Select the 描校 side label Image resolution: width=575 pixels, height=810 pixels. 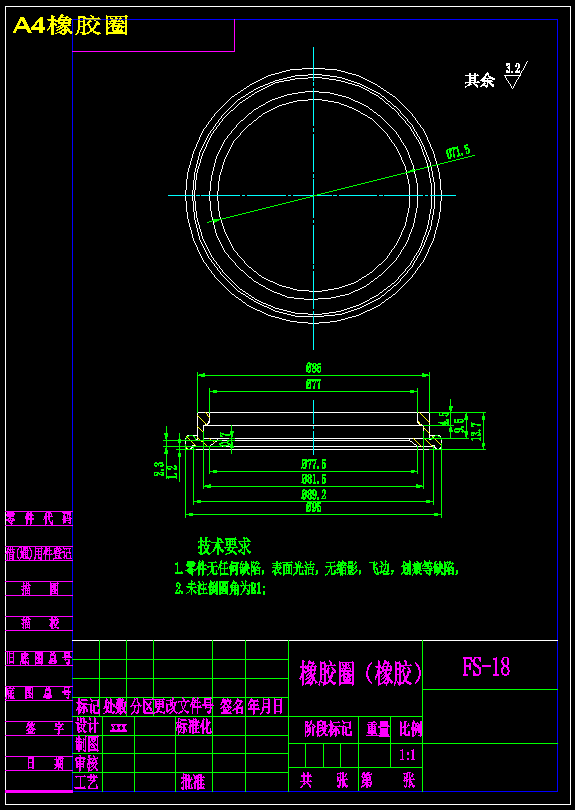point(40,623)
